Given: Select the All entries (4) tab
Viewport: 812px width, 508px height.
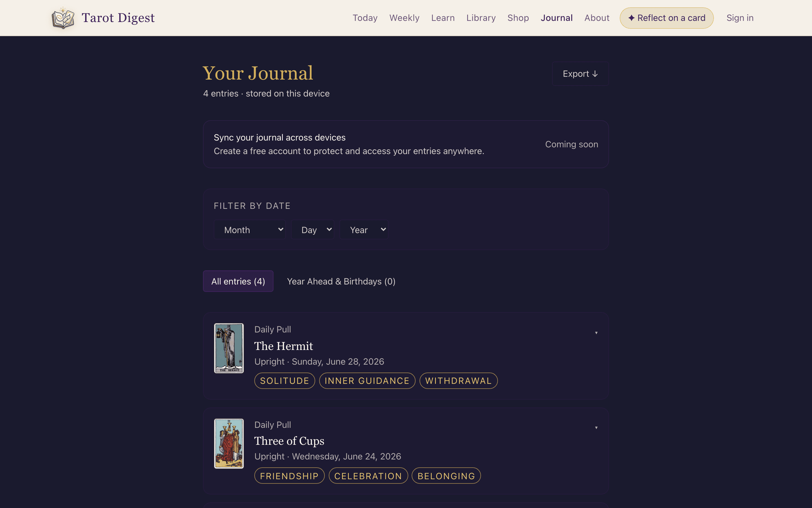Looking at the screenshot, I should click(238, 281).
